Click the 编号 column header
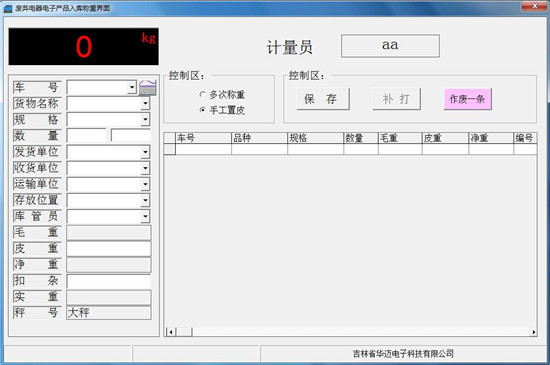Screen dimensions: 550x365 click(525, 138)
